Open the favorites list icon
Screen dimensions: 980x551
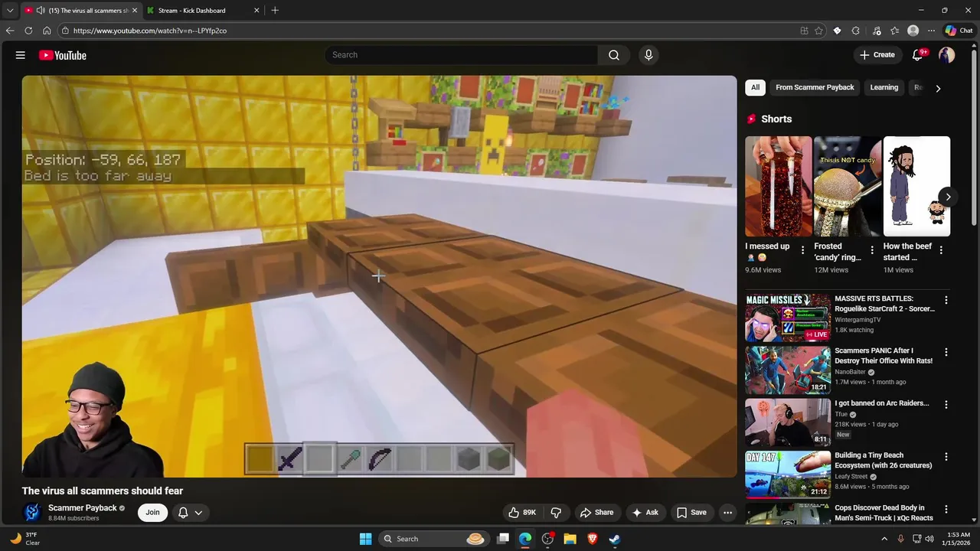894,31
